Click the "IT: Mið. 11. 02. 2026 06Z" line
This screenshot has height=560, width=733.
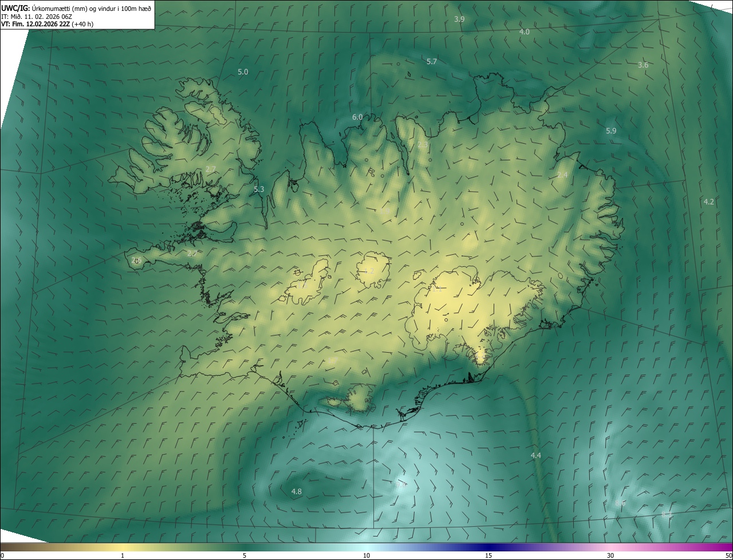[36, 17]
